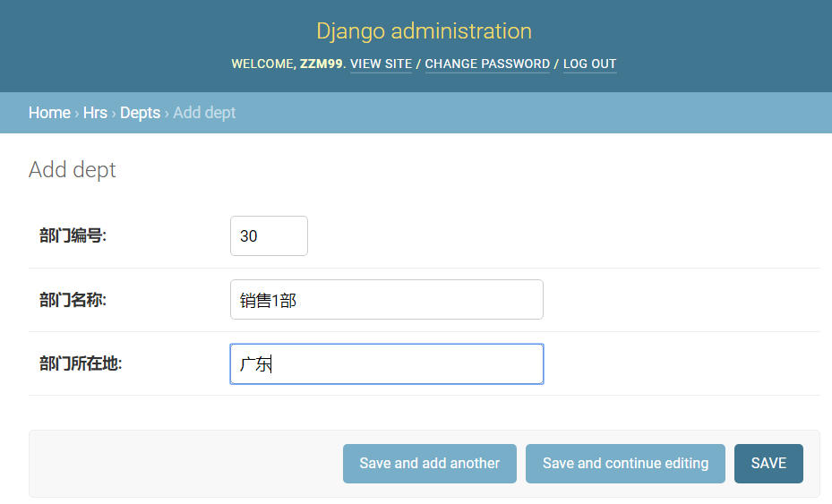Click the 部门所在地 field label
832x504 pixels.
pyautogui.click(x=81, y=364)
